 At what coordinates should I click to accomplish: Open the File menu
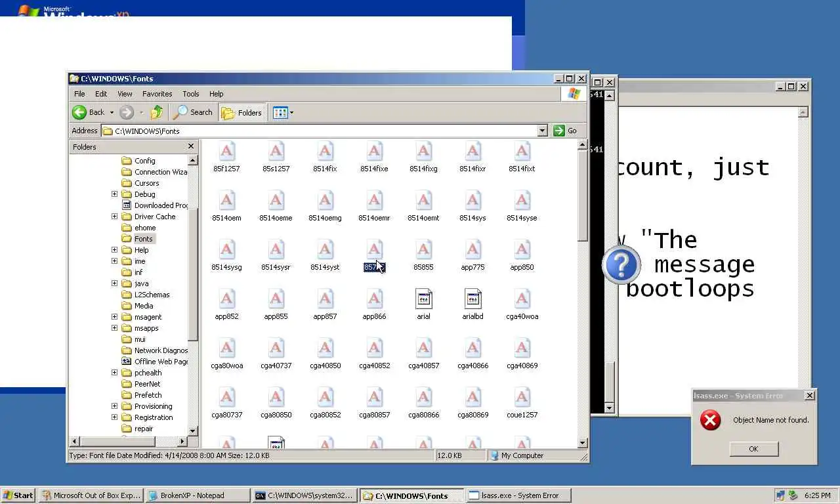(79, 94)
